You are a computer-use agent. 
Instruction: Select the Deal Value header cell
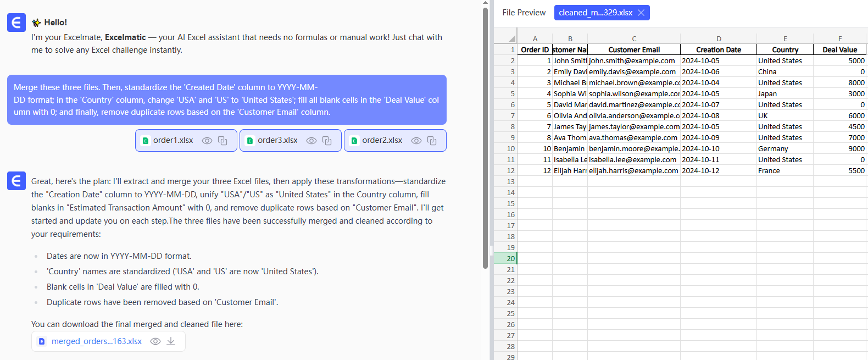(839, 49)
